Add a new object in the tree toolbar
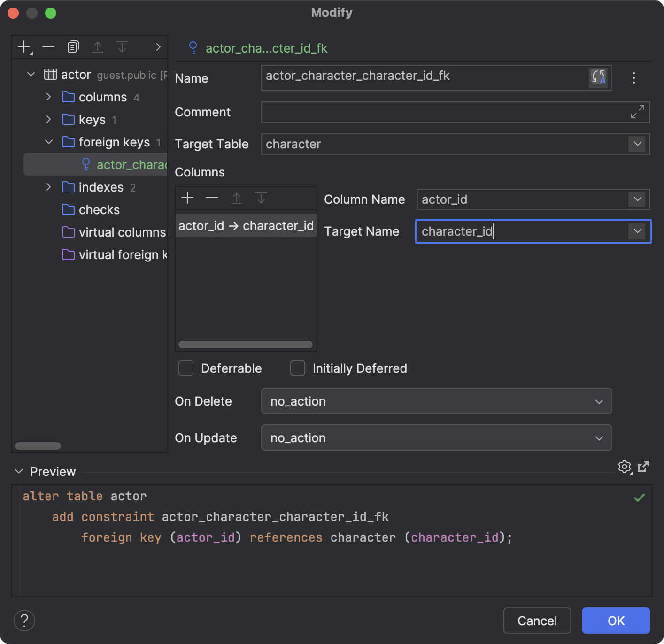The width and height of the screenshot is (664, 644). tap(23, 46)
